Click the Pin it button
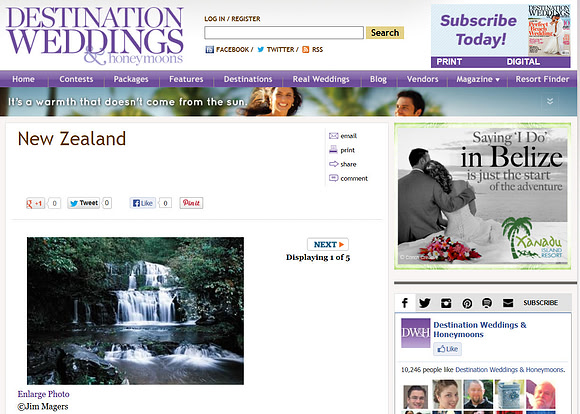 click(191, 203)
